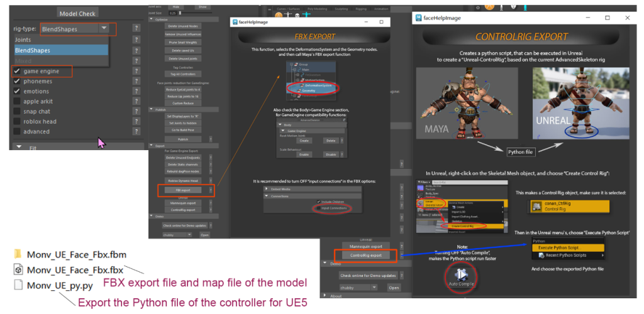Switch to the Sculpting shelf tab

[341, 9]
